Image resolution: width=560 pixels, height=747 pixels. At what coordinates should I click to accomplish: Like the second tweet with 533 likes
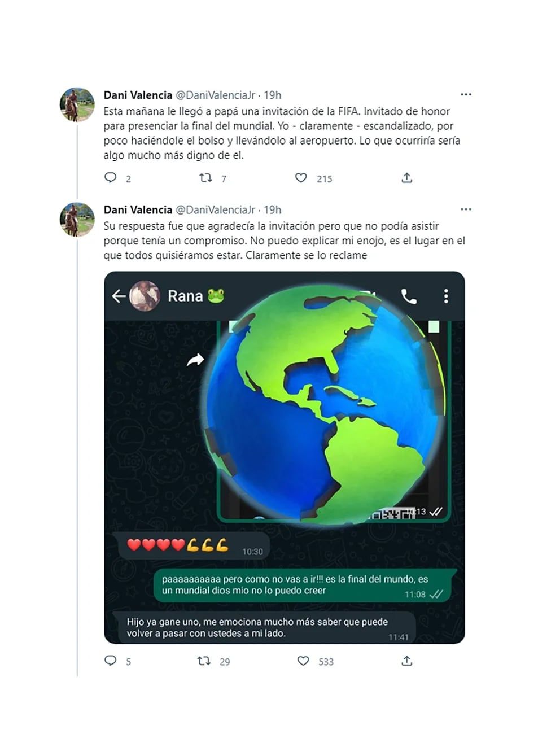303,661
